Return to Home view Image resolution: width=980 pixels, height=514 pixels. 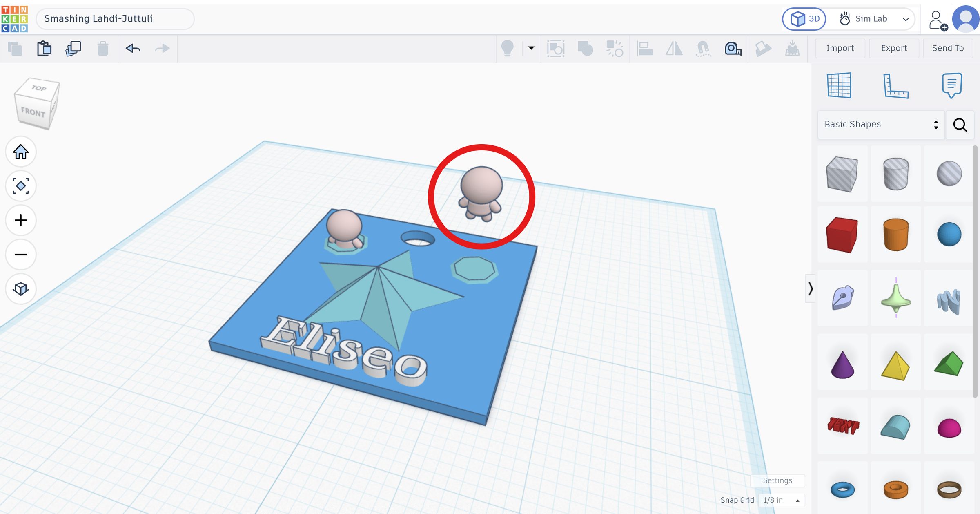(21, 152)
